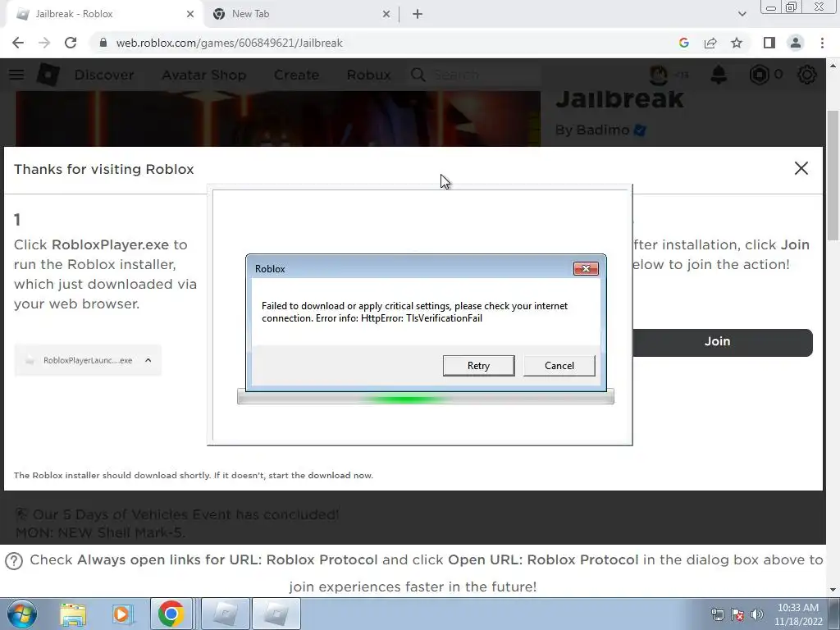This screenshot has width=840, height=630.
Task: Open Windows Media Player from taskbar
Action: coord(121,614)
